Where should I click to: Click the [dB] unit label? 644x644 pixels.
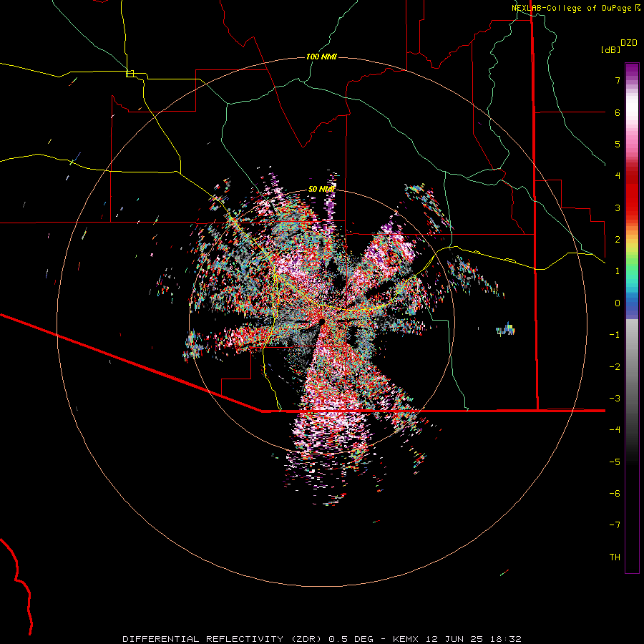point(611,49)
